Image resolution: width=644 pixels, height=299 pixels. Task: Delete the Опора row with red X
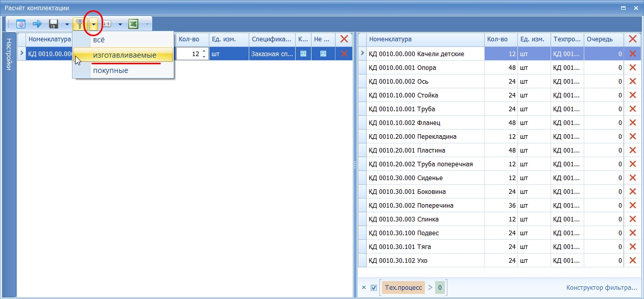pos(632,67)
